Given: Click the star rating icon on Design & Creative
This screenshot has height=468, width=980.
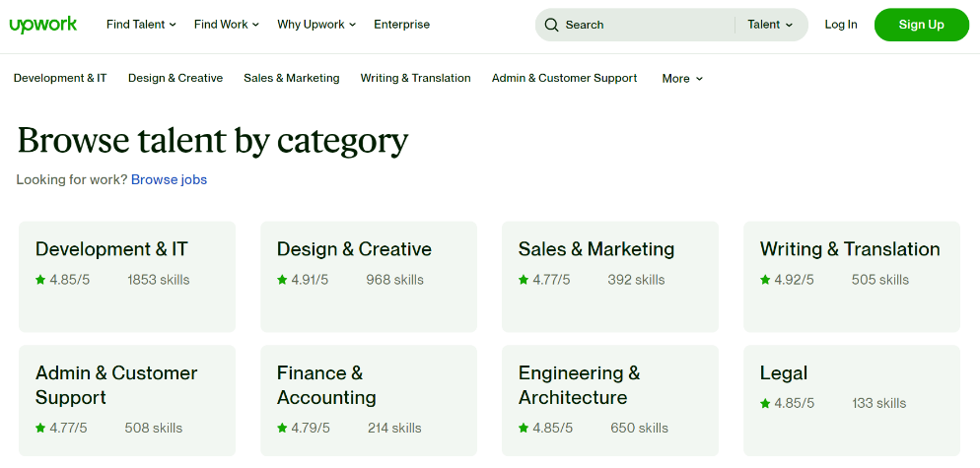Looking at the screenshot, I should coord(282,280).
